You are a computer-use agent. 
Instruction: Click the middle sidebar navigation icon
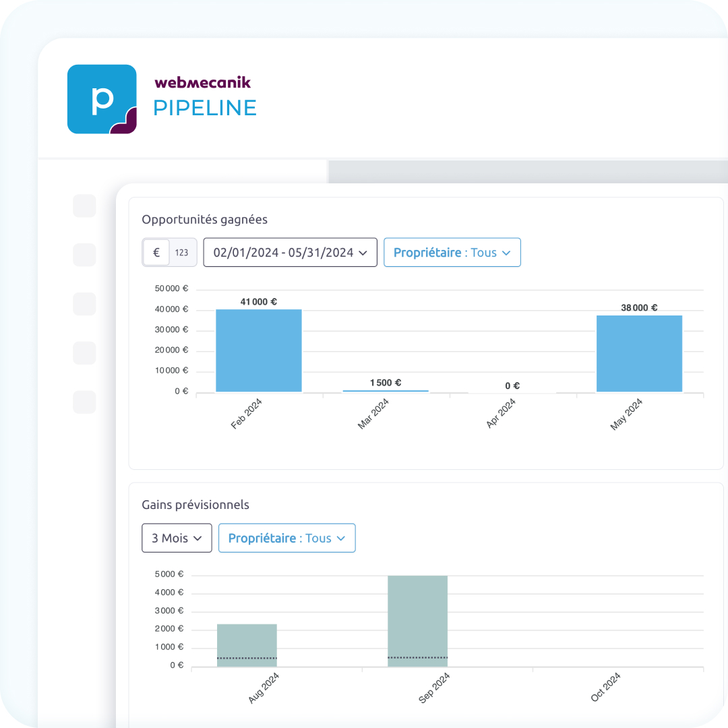point(84,304)
